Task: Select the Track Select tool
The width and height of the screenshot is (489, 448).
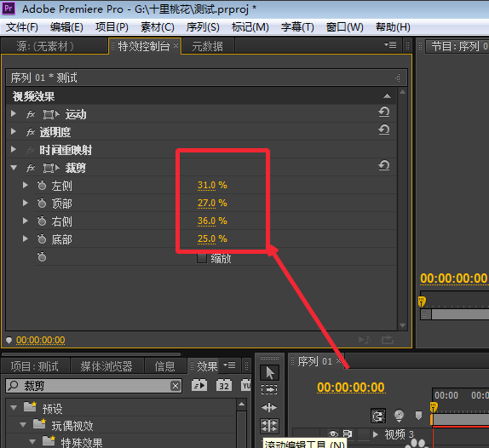Action: pos(269,390)
